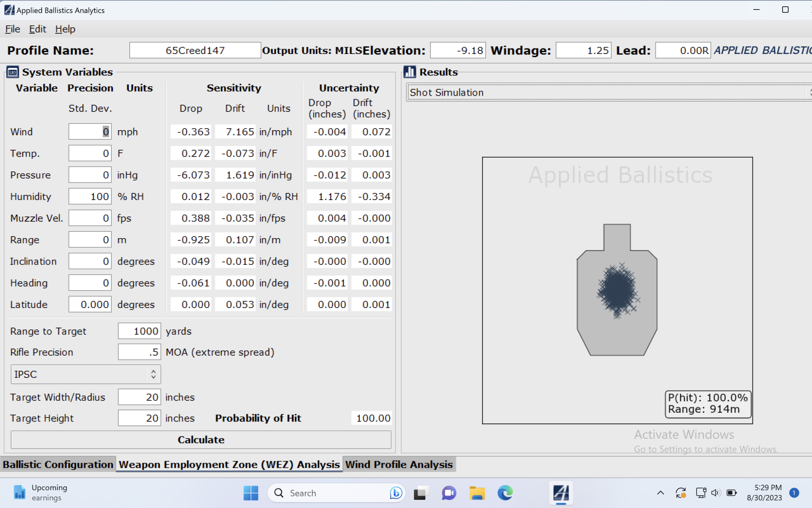Open the Windows Start menu
812x508 pixels.
coord(251,493)
